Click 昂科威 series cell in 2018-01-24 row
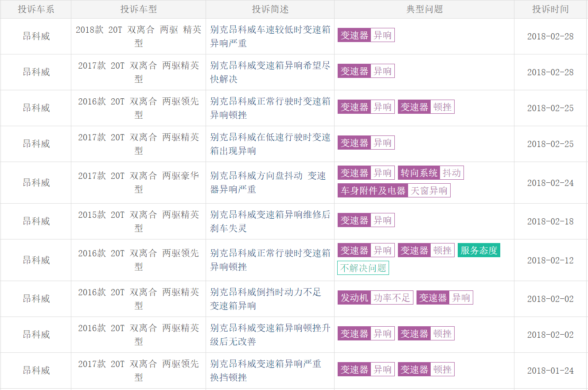588x390 pixels. pyautogui.click(x=36, y=371)
